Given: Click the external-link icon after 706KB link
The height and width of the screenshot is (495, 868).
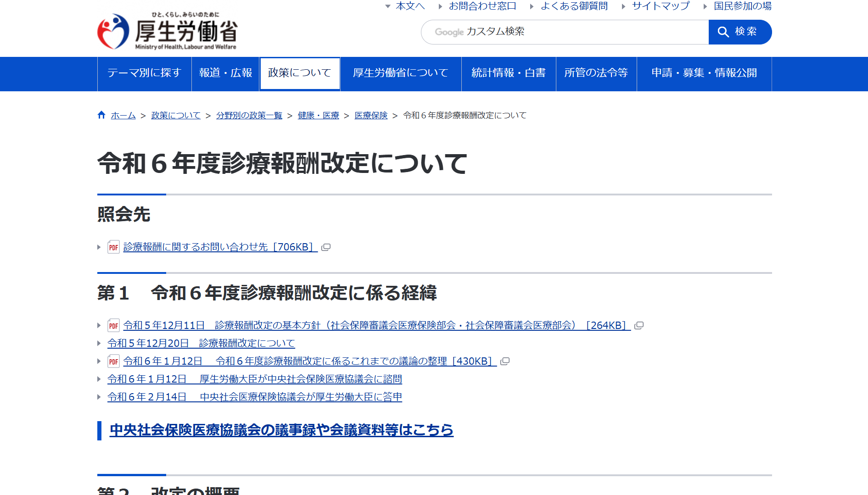Looking at the screenshot, I should pos(326,248).
